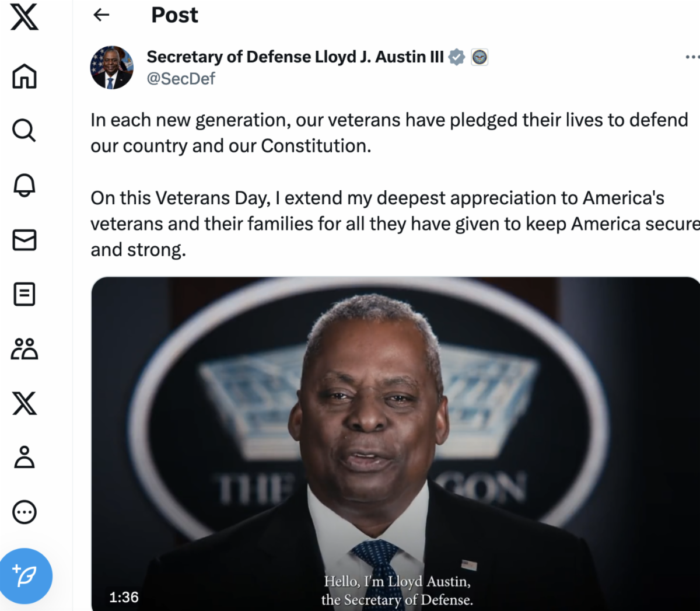Compose a new post
700x611 pixels.
click(26, 576)
